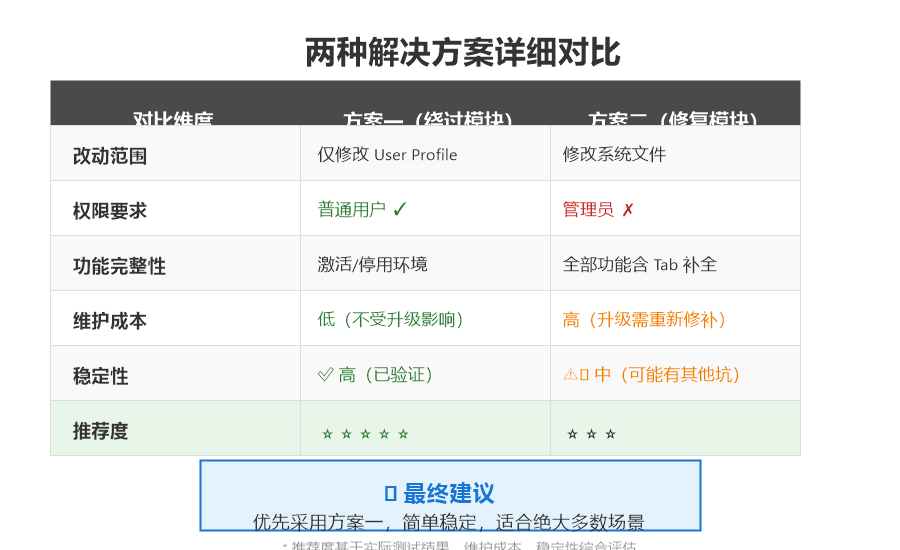
Task: Select the 权限要求 row label
Action: (x=110, y=211)
